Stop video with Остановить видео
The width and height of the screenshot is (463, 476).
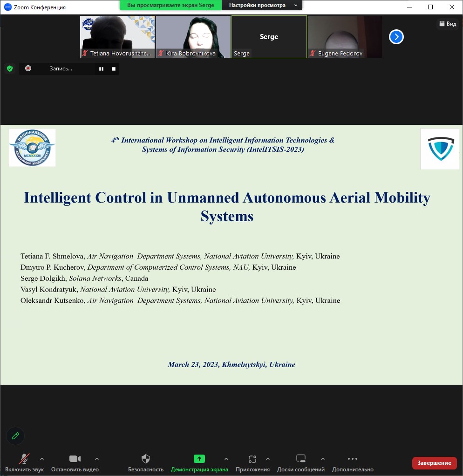coord(75,459)
